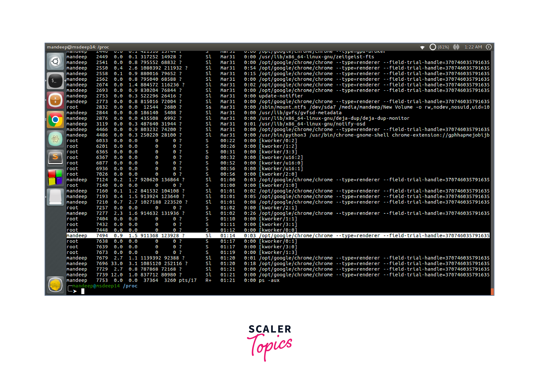
Task: Open the Ubuntu Dash launcher icon
Action: pos(55,61)
